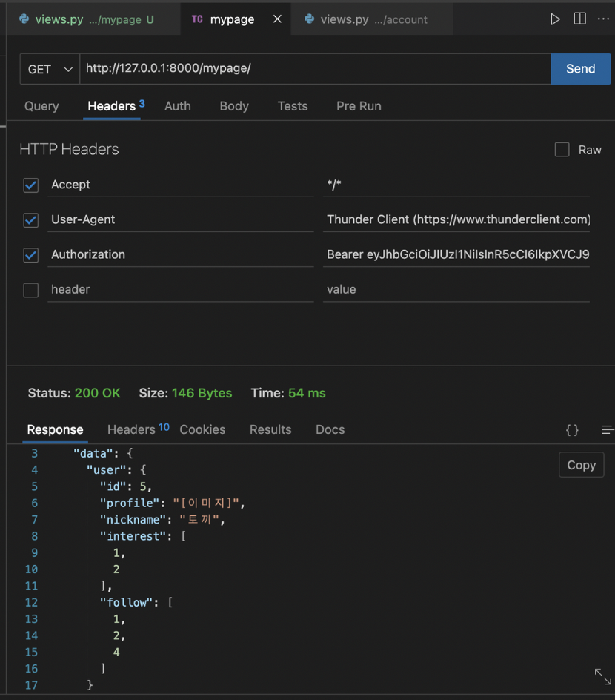Open the response options lines icon

coord(607,430)
